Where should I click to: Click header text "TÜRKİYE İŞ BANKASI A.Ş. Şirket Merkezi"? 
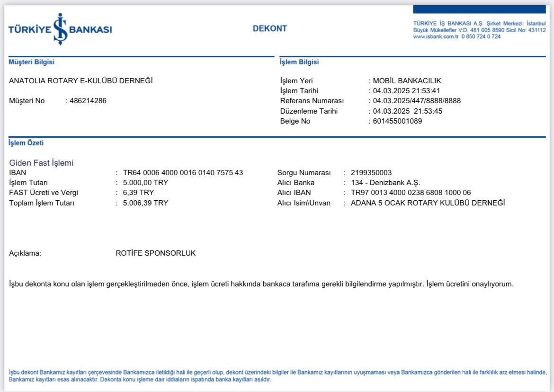click(x=468, y=24)
